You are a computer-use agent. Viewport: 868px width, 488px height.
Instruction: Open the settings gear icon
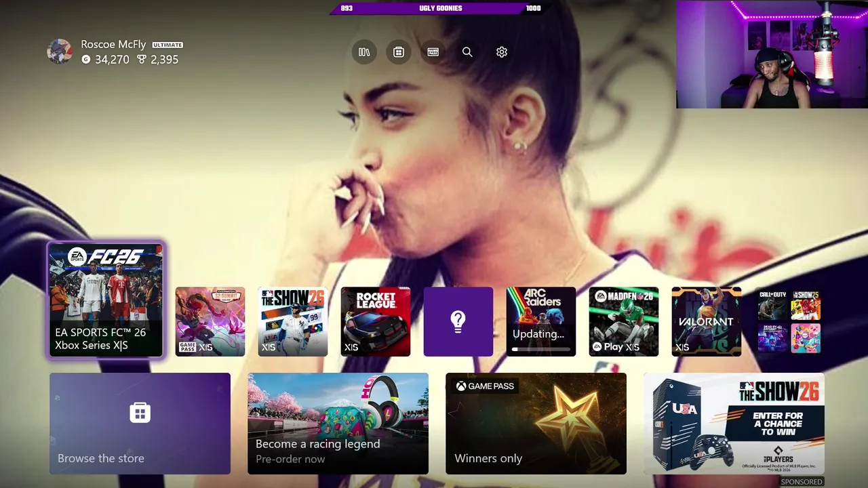pos(502,52)
